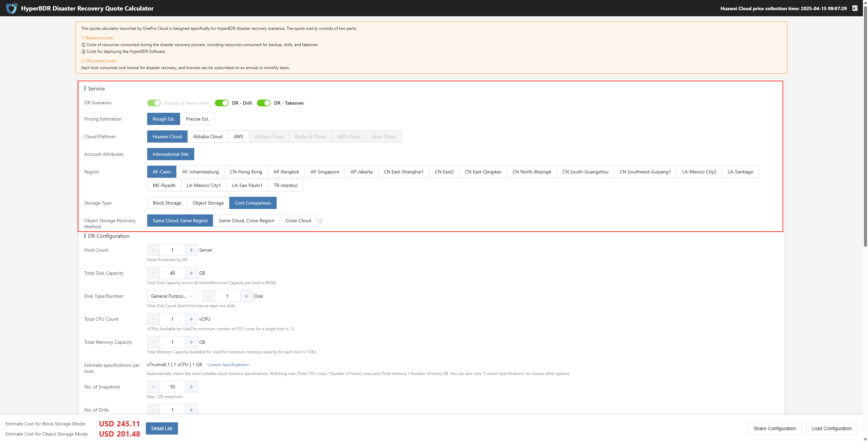Decrease Total Disk Capacity with minus

(x=154, y=273)
